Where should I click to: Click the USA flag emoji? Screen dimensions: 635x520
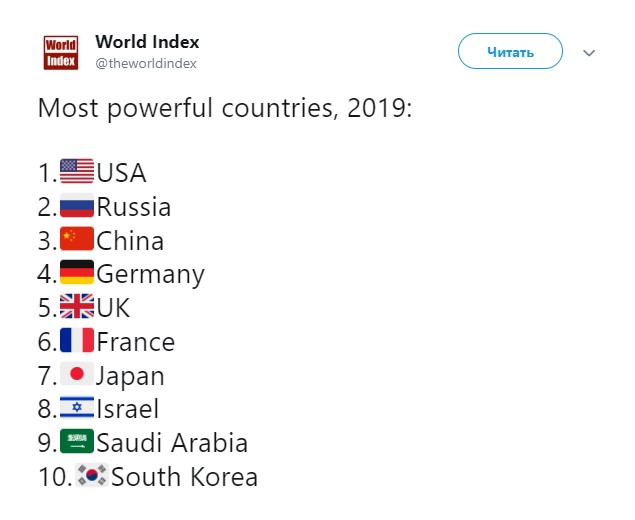point(77,171)
